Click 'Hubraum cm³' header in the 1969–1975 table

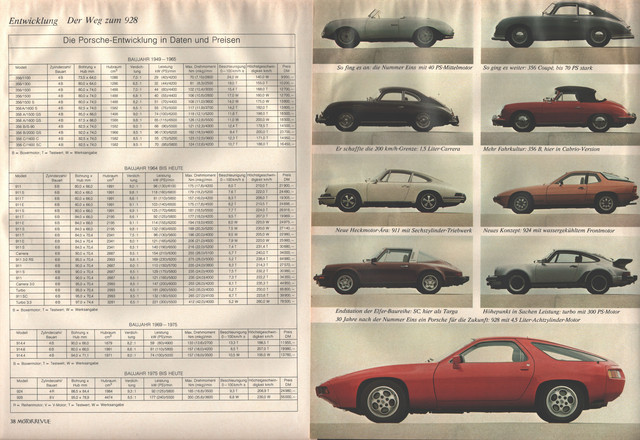tap(108, 335)
